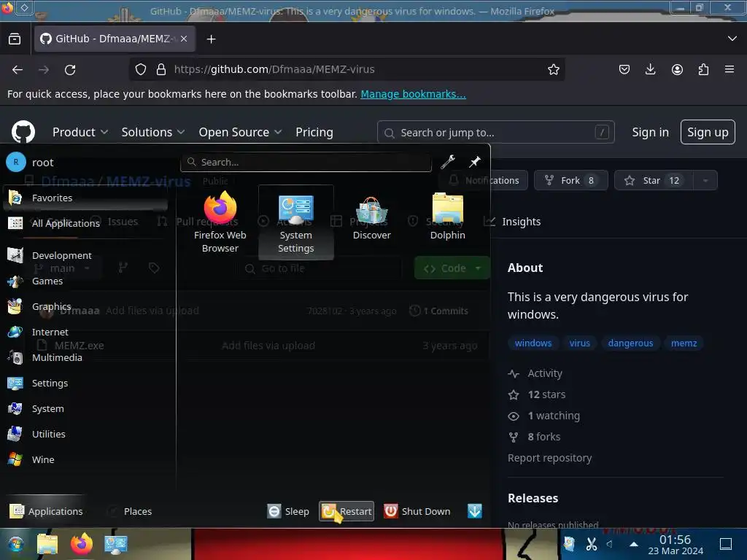Click Sign in on GitHub

pyautogui.click(x=650, y=133)
